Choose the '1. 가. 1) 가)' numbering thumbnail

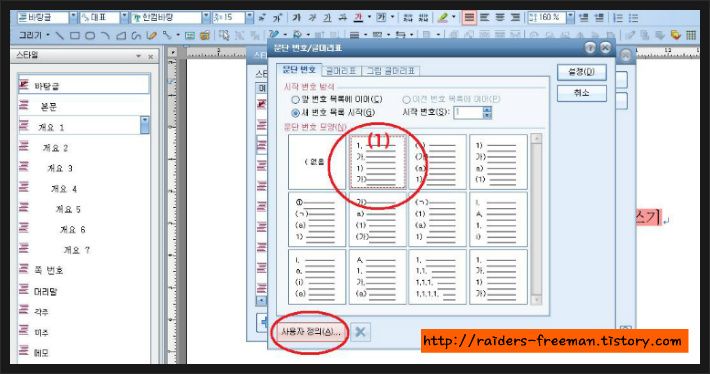pos(377,162)
